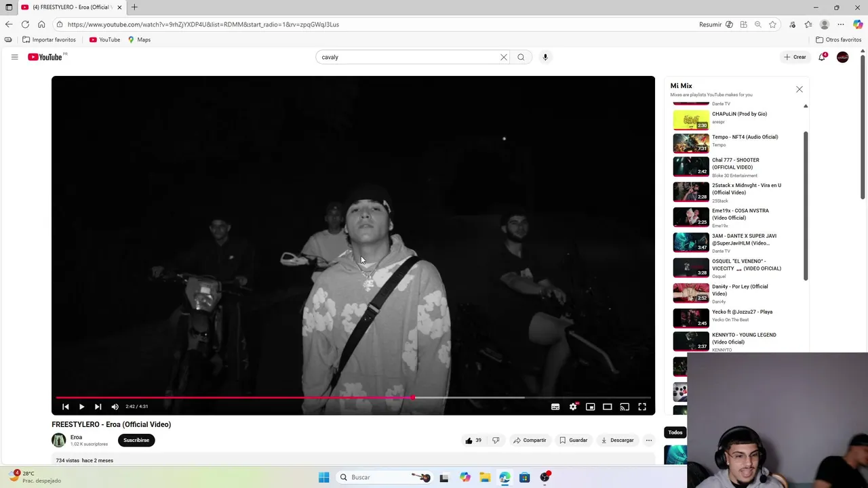This screenshot has height=488, width=868.
Task: Play the paused video
Action: tap(81, 407)
